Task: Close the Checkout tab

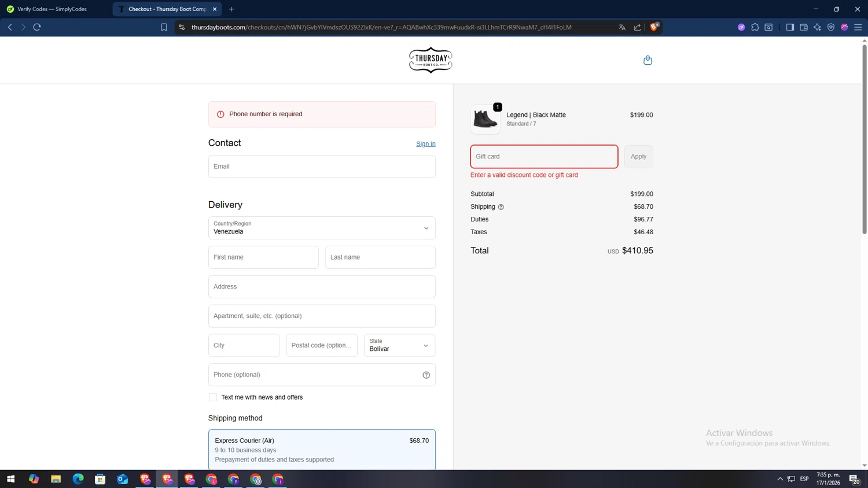Action: coord(215,9)
